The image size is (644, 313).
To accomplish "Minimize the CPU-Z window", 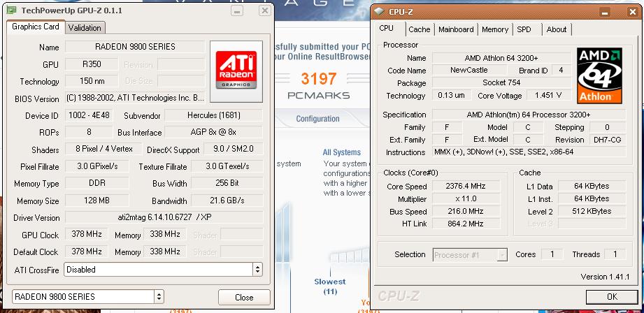I will coord(605,13).
